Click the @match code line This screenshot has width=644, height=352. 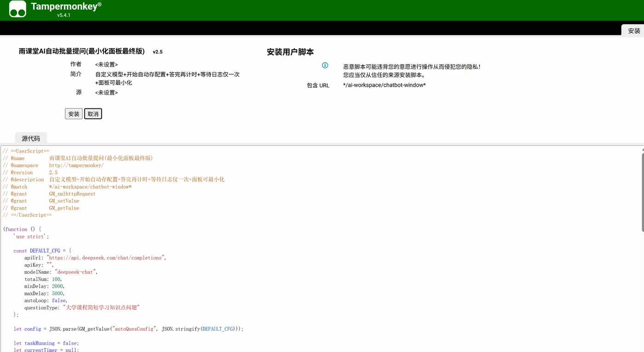tap(67, 187)
